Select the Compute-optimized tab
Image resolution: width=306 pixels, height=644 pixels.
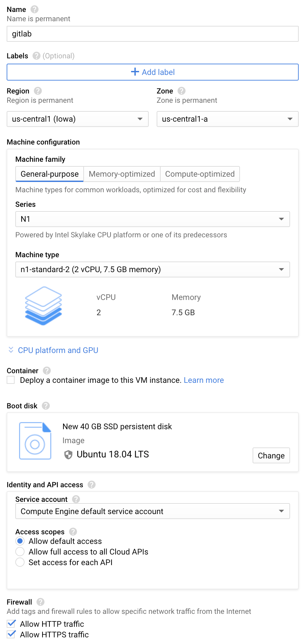(x=200, y=174)
